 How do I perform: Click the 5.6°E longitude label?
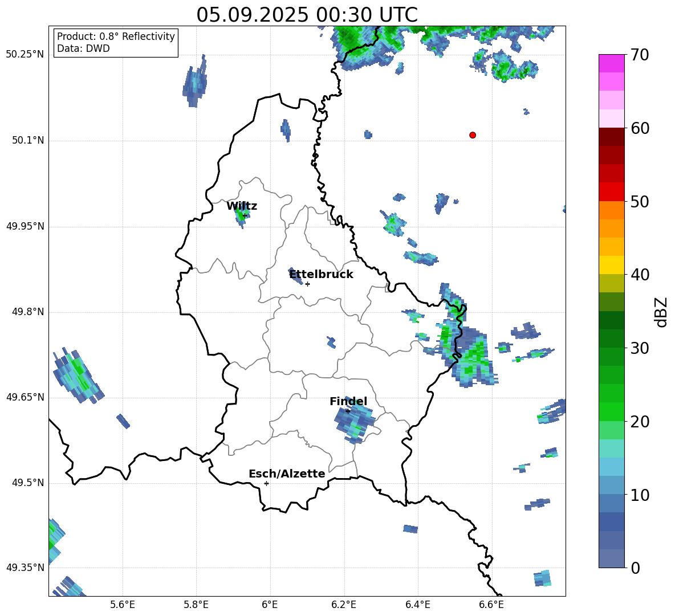pyautogui.click(x=123, y=605)
